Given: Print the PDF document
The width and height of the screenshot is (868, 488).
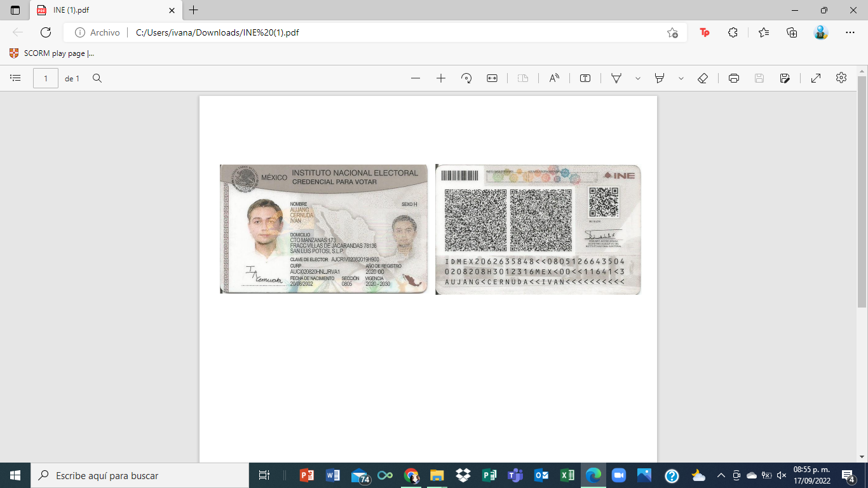Looking at the screenshot, I should 734,78.
